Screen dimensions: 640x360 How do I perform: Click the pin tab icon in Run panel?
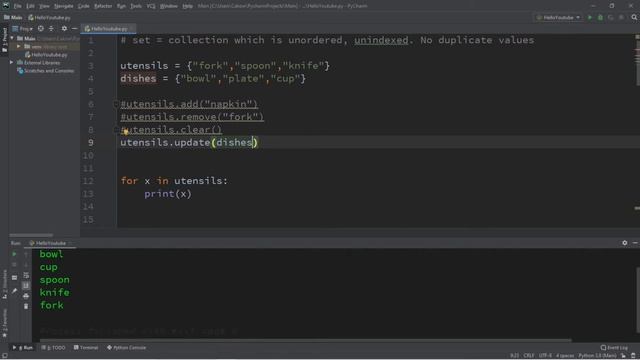(x=14, y=291)
